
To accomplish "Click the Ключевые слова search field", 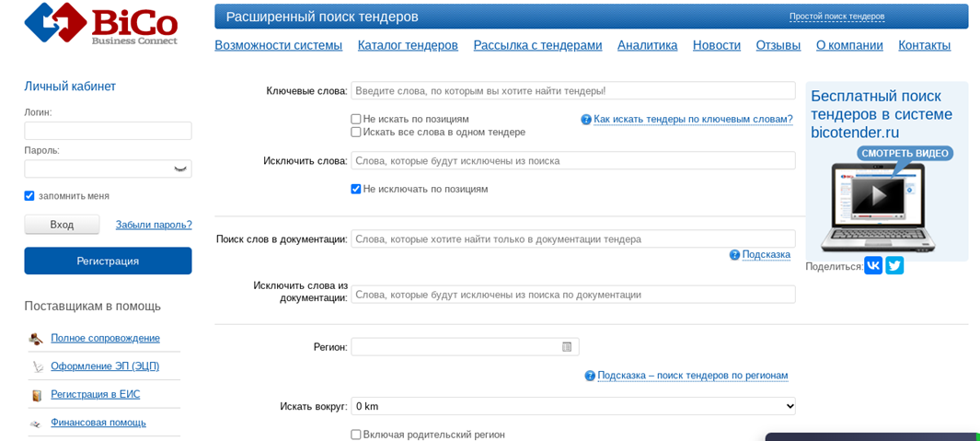I will tap(573, 91).
